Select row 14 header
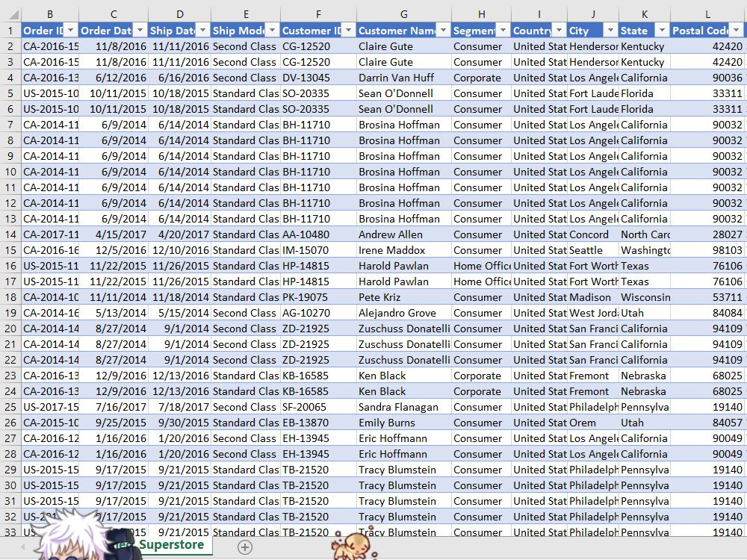 pos(10,234)
